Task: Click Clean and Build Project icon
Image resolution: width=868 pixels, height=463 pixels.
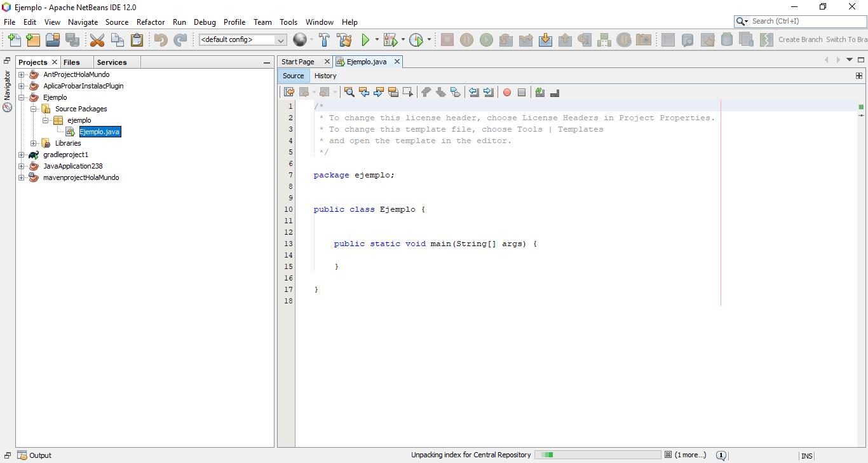Action: tap(344, 40)
